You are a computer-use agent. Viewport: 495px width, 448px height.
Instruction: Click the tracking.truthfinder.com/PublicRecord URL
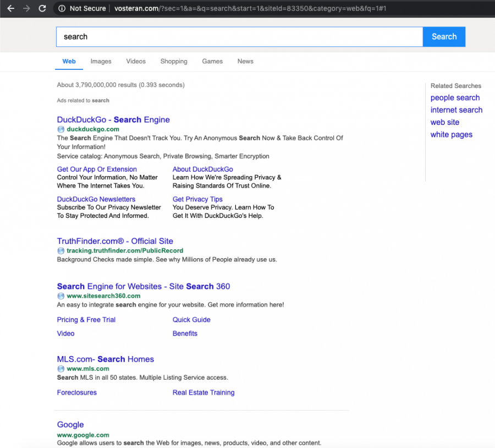[125, 250]
